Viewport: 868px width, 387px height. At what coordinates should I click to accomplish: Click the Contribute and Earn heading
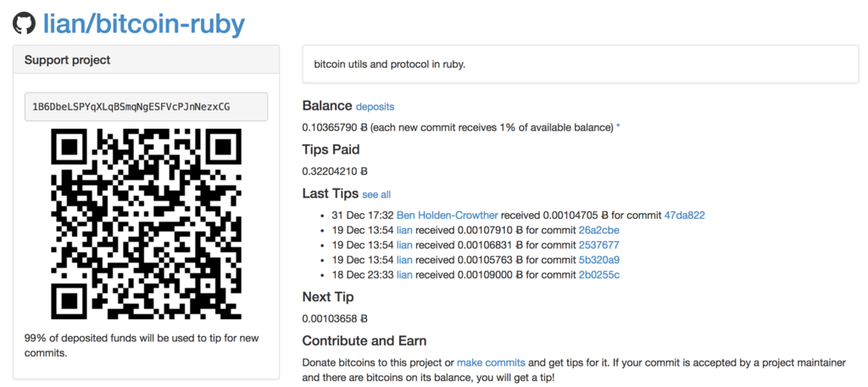[364, 340]
